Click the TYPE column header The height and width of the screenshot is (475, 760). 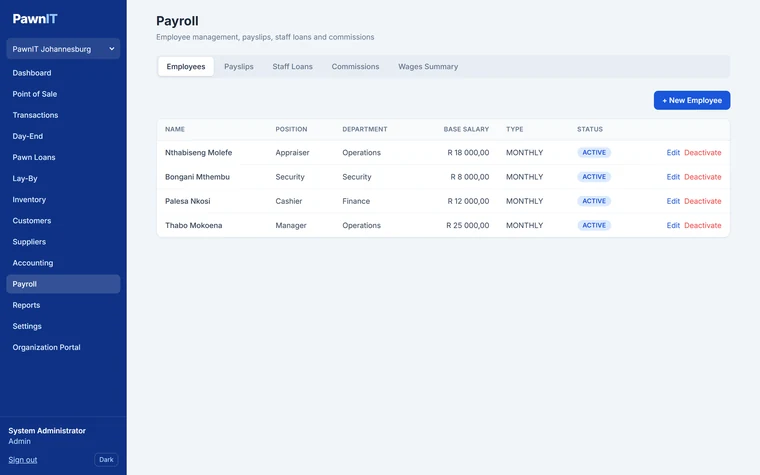click(x=515, y=129)
